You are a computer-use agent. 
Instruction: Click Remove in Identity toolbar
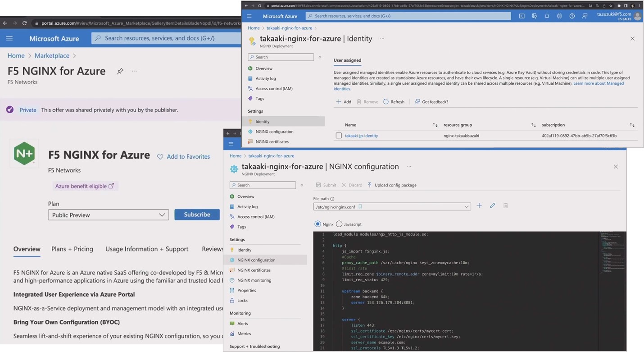tap(367, 102)
